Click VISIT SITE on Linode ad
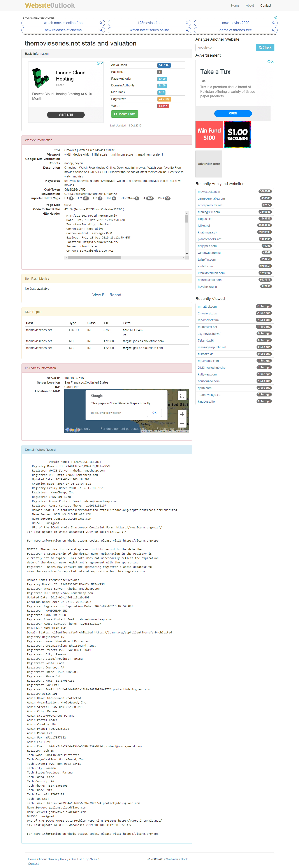299x868 pixels. point(66,115)
